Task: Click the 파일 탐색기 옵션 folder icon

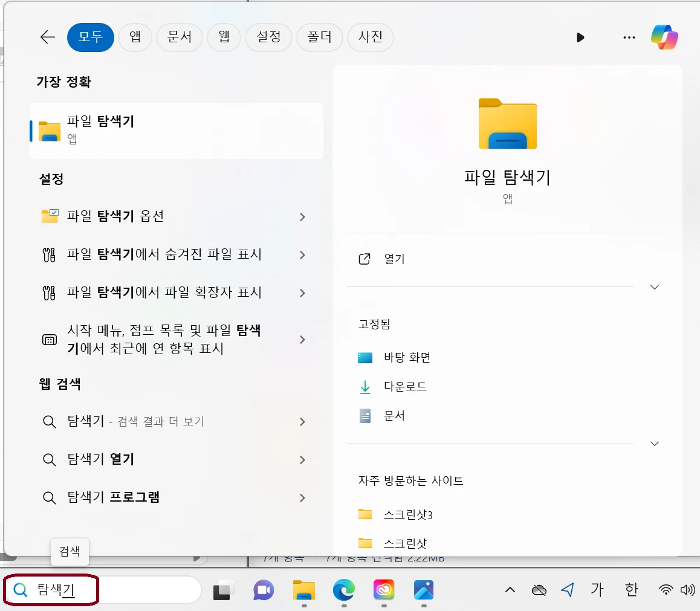Action: tap(50, 216)
